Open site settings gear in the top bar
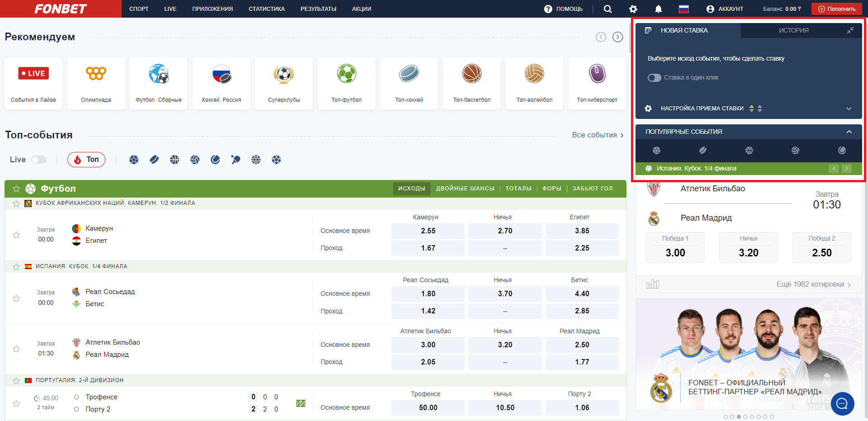 pyautogui.click(x=633, y=9)
